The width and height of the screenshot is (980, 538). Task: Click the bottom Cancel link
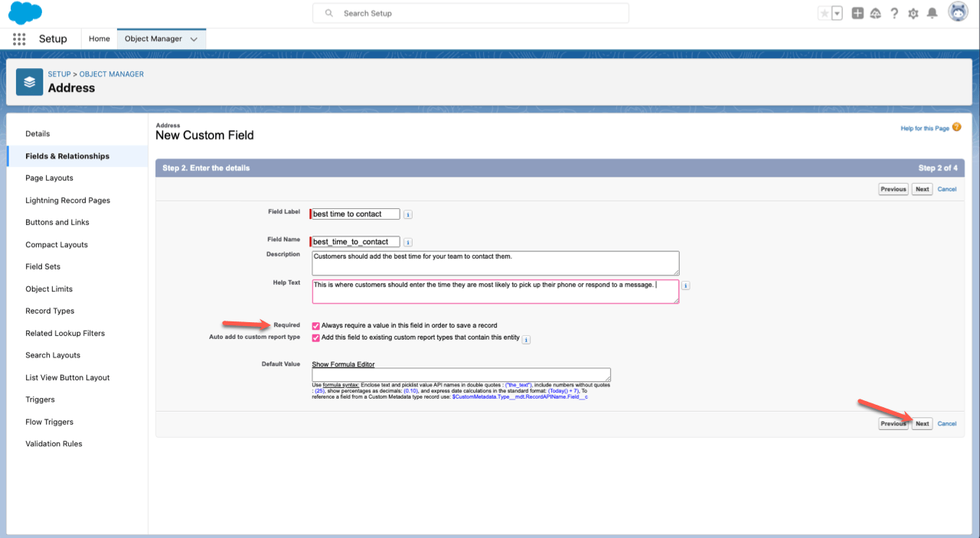point(947,423)
